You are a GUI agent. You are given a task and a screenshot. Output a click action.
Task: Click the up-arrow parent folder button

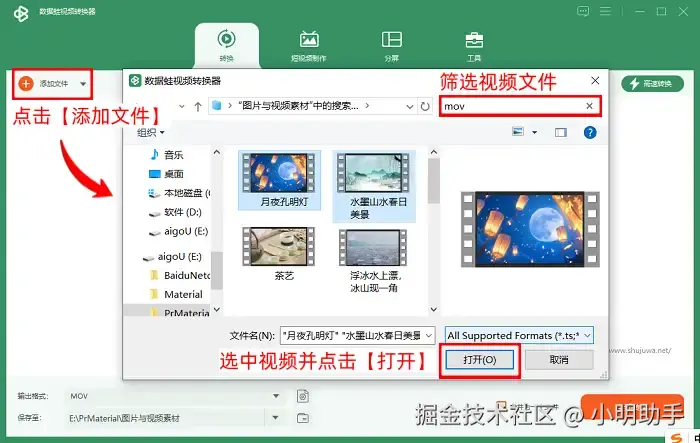[198, 106]
